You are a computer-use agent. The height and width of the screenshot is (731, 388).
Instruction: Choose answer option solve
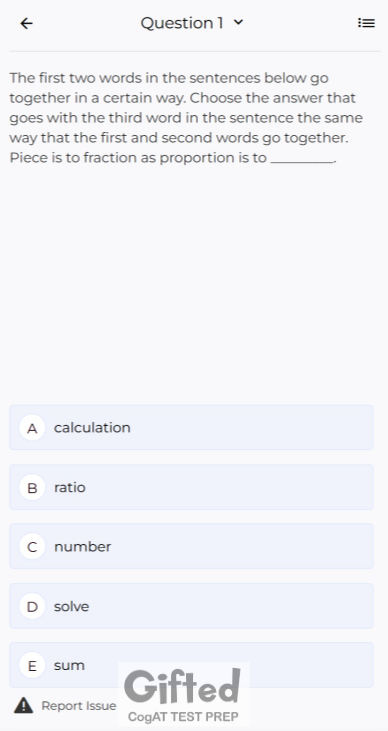point(191,606)
